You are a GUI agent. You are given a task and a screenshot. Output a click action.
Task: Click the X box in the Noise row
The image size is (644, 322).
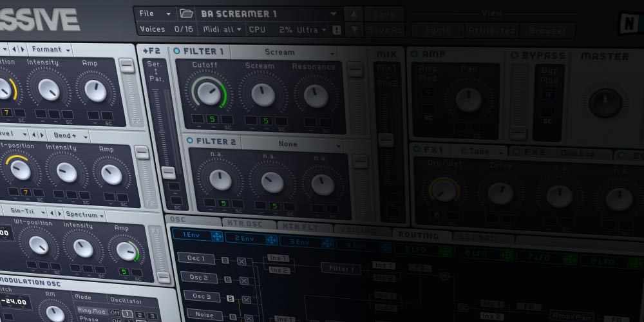pyautogui.click(x=249, y=318)
